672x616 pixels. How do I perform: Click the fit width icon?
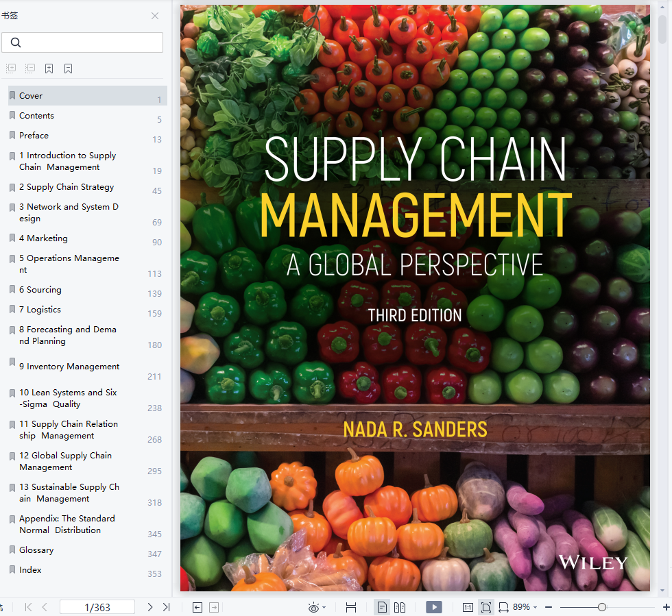[503, 607]
